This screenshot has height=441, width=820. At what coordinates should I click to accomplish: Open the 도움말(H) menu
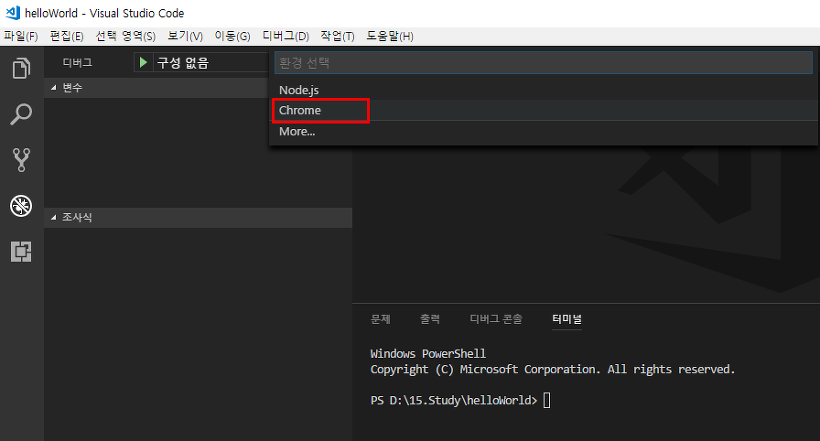(x=390, y=36)
